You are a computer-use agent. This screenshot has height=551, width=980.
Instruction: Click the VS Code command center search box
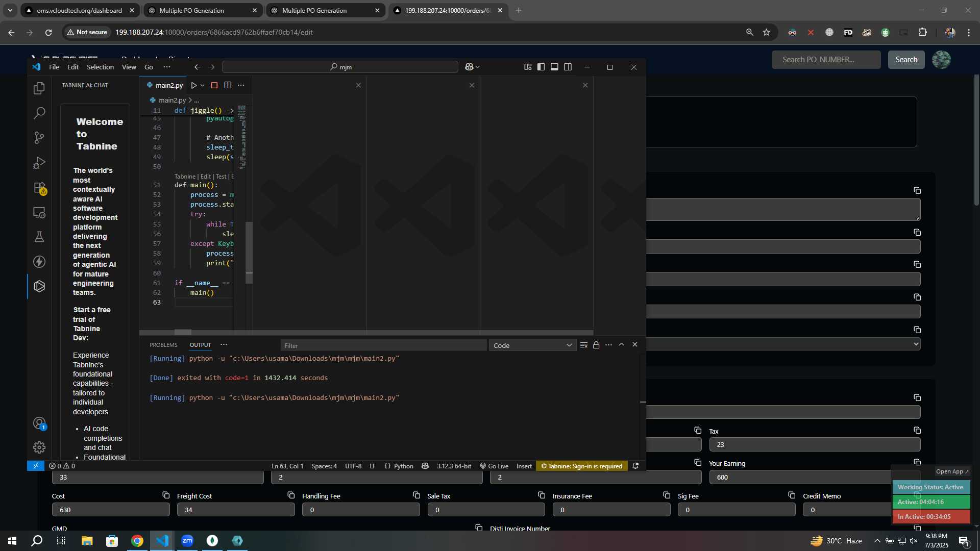[x=340, y=67]
